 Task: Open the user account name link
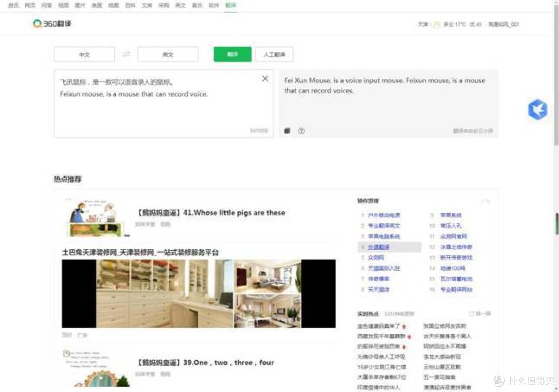coord(504,24)
